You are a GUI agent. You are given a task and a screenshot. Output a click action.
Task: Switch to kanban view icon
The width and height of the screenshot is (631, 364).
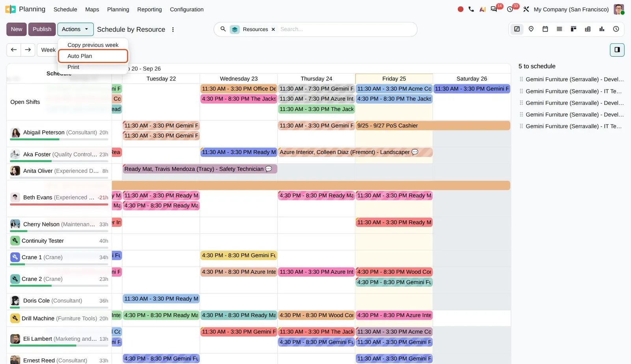[x=573, y=29]
